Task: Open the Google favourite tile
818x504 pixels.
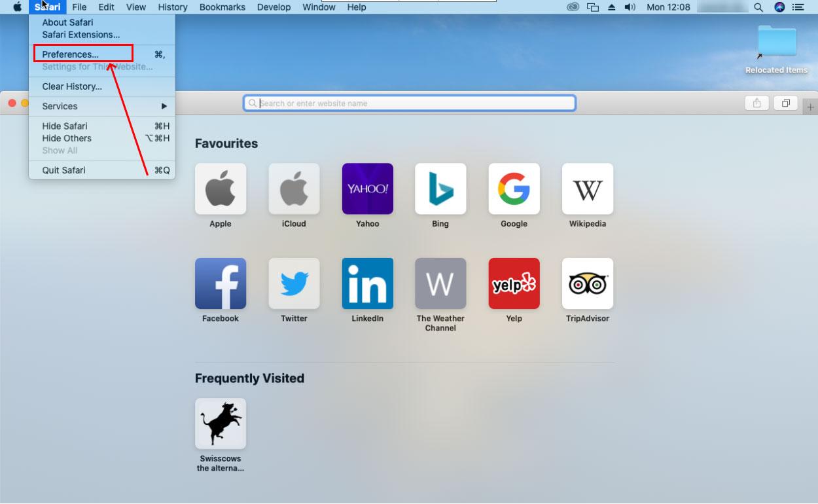Action: click(x=514, y=189)
